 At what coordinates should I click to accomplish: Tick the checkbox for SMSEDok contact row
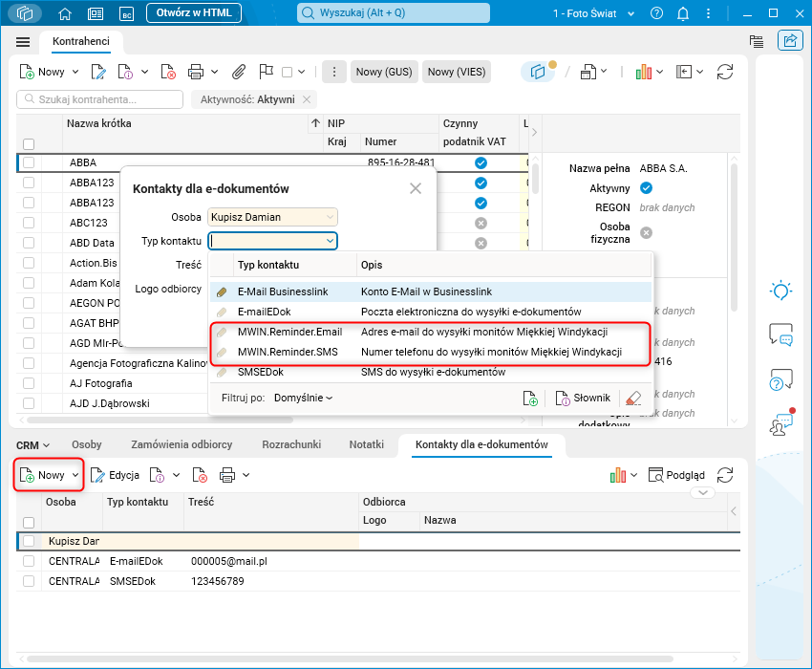click(x=29, y=581)
